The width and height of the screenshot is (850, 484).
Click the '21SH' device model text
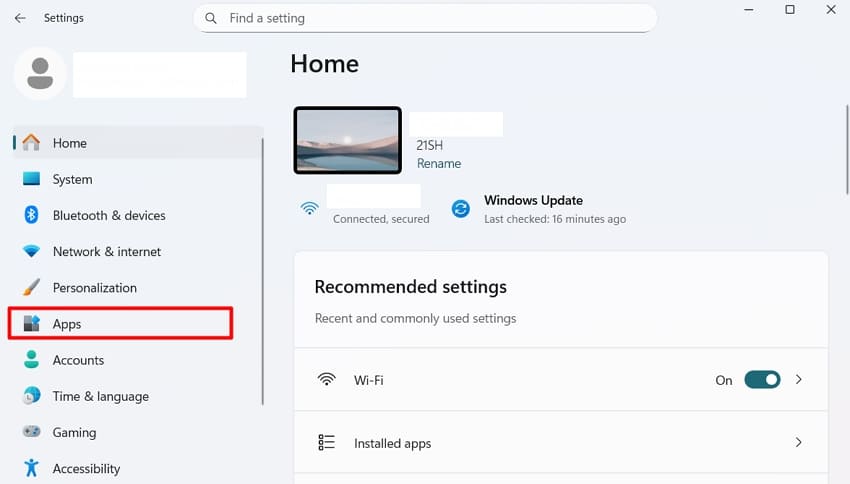pyautogui.click(x=429, y=145)
